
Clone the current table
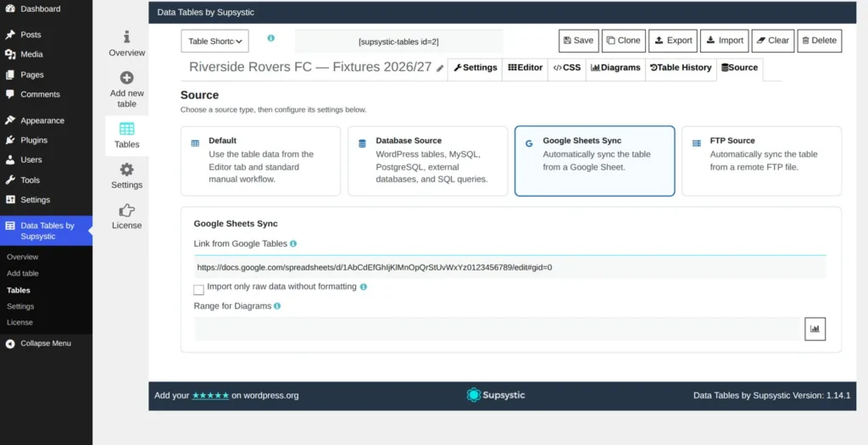[x=624, y=41]
